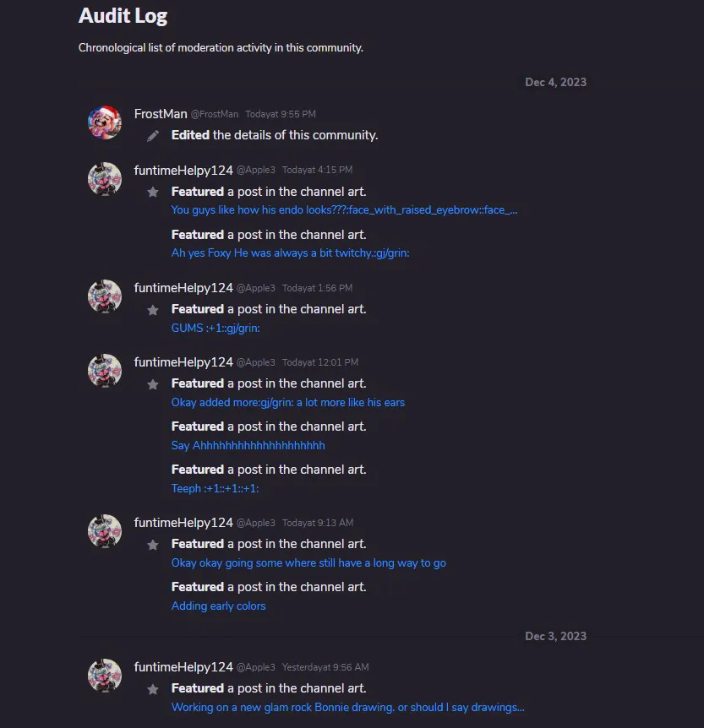Open "Okay okay going some where" post
Screen dimensions: 704x728
[308, 562]
